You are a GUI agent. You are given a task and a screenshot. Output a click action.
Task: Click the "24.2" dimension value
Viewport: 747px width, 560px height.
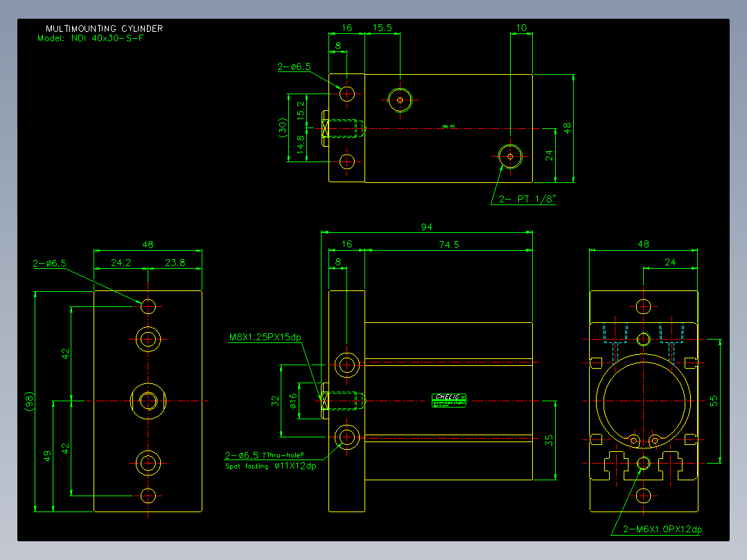tap(121, 263)
